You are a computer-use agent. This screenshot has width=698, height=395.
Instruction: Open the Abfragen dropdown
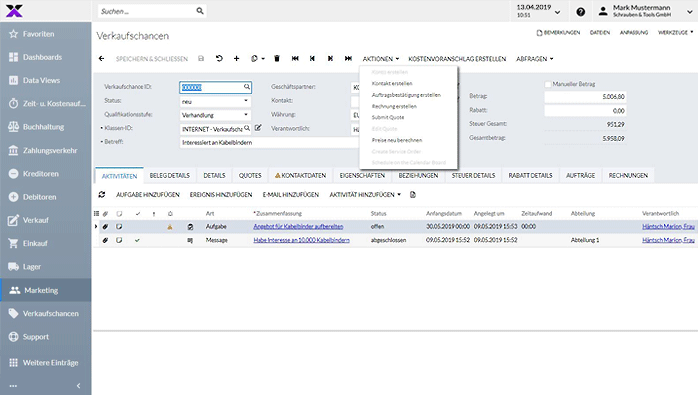pyautogui.click(x=534, y=59)
